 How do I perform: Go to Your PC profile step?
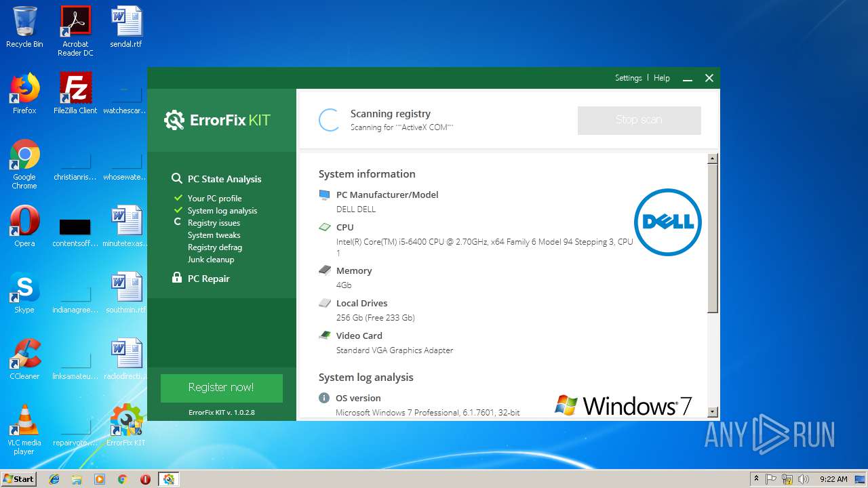coord(214,199)
